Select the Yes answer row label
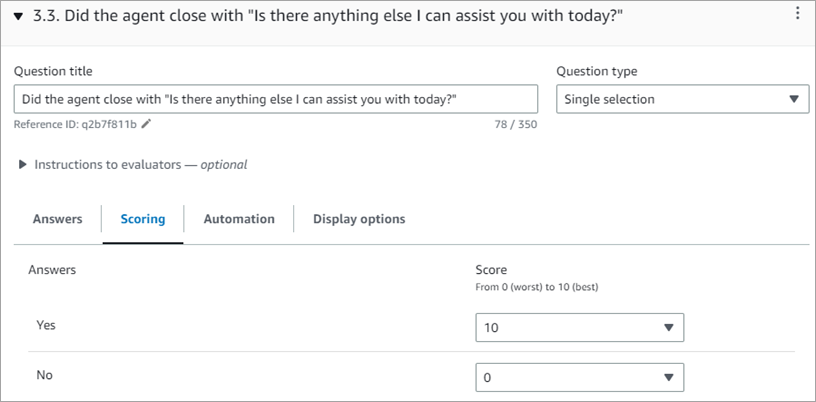The height and width of the screenshot is (402, 816). [45, 326]
